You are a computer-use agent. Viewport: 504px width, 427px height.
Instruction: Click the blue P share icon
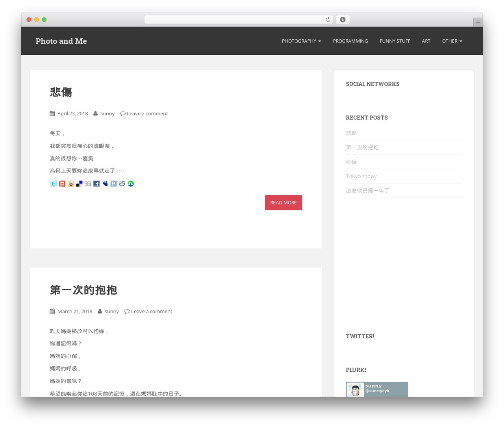click(x=113, y=184)
